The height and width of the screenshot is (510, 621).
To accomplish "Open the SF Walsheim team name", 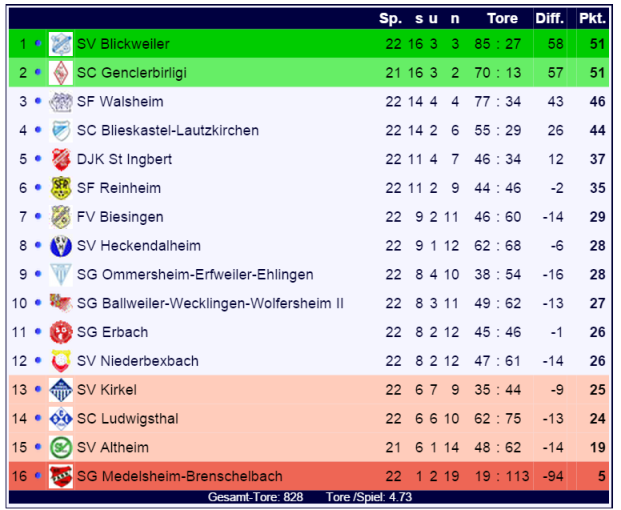I will [120, 102].
